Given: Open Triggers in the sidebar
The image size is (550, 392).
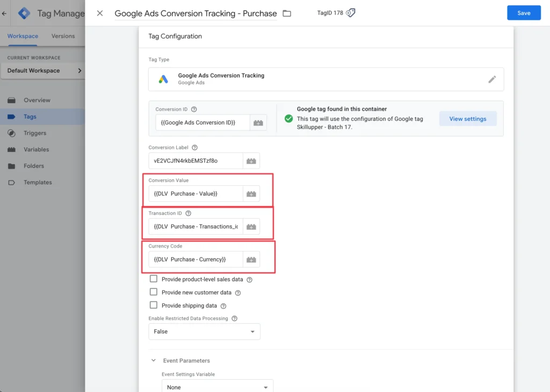Looking at the screenshot, I should click(x=42, y=133).
